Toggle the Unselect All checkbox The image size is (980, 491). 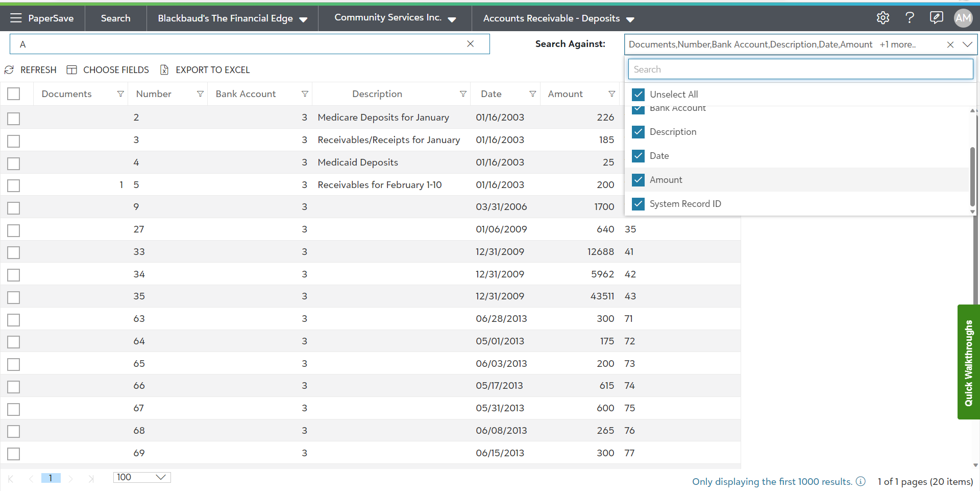tap(638, 95)
